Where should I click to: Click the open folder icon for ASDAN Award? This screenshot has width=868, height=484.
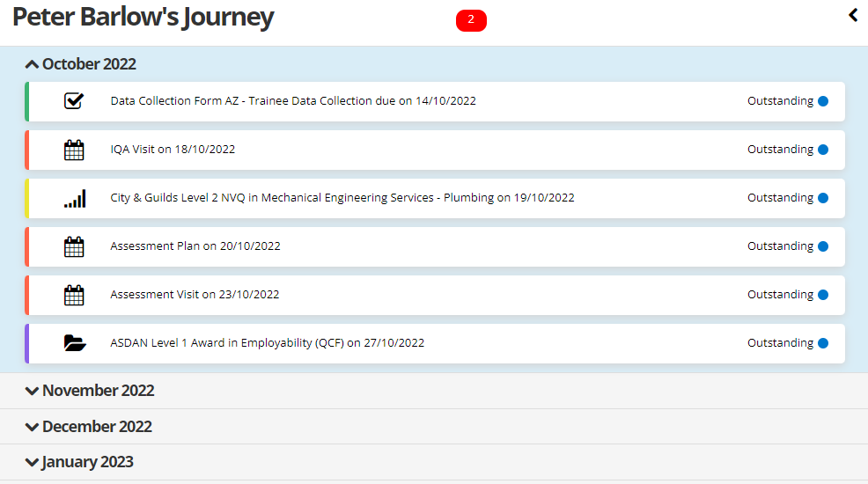75,343
